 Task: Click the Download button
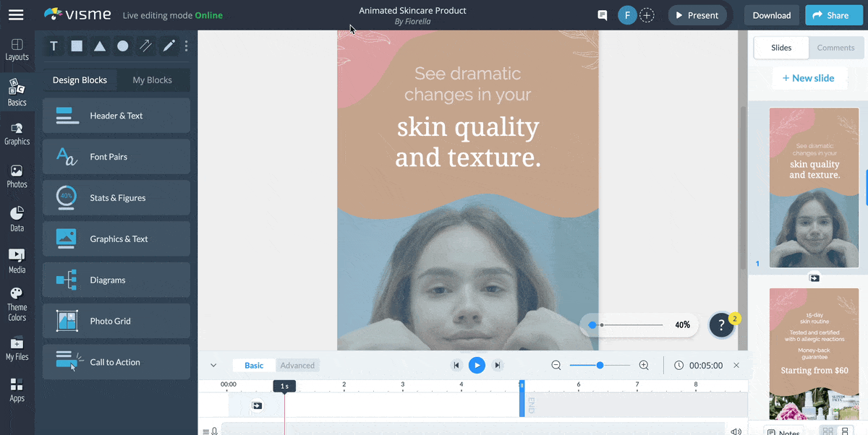pos(771,15)
